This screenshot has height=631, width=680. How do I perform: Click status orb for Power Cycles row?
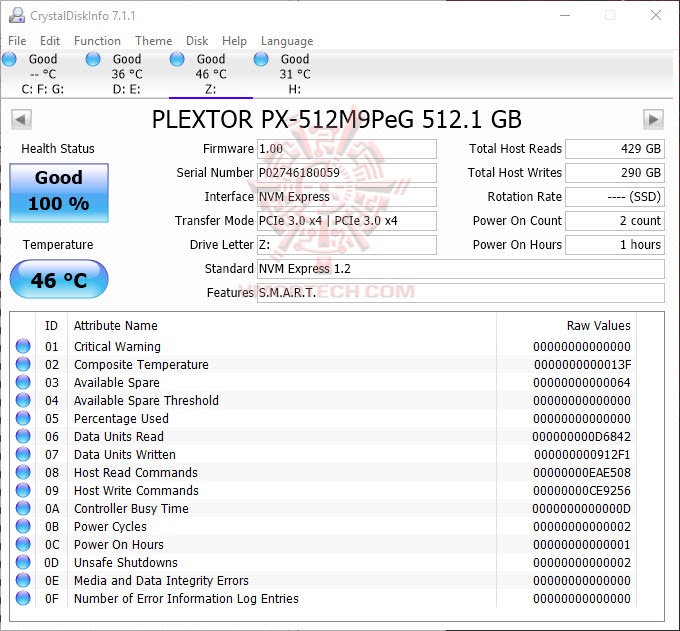pyautogui.click(x=23, y=526)
